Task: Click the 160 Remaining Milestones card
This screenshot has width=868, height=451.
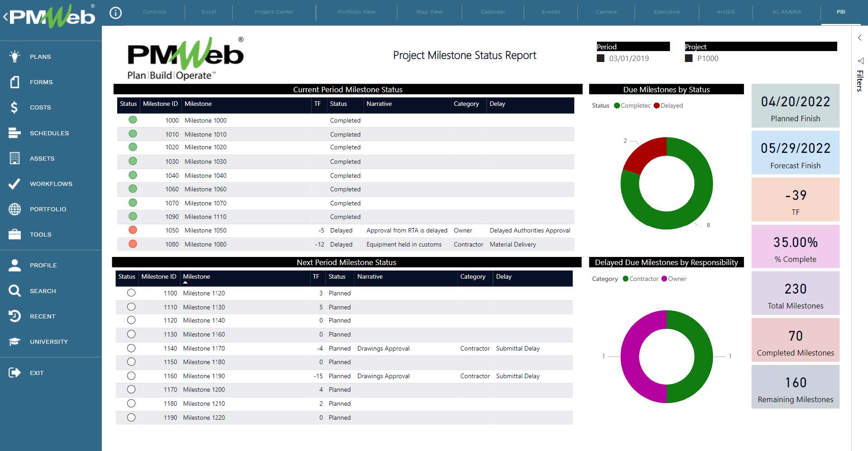Action: (795, 387)
